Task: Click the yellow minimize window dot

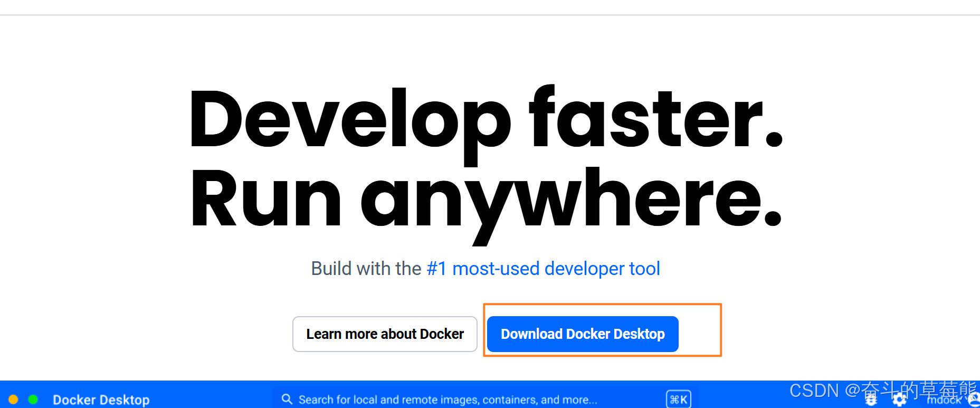Action: (14, 400)
